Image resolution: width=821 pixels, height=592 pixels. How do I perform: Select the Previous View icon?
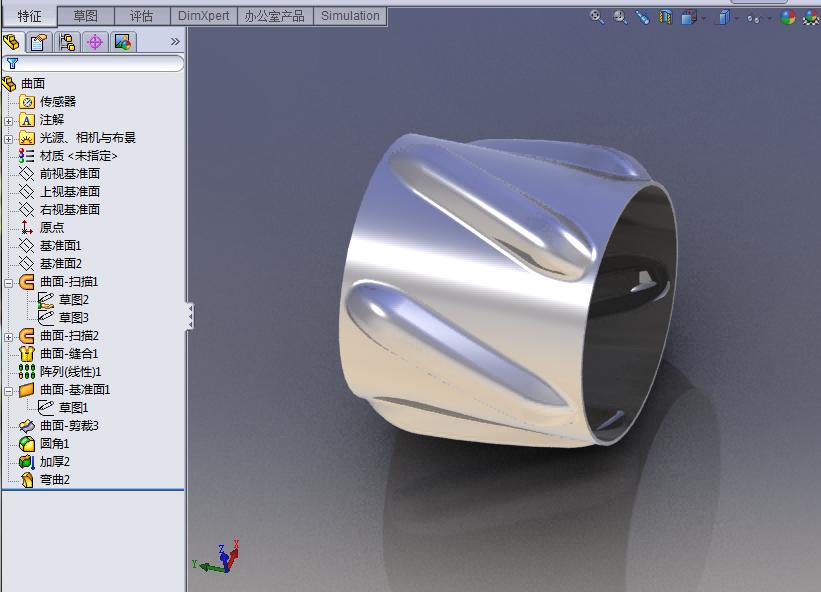point(642,17)
